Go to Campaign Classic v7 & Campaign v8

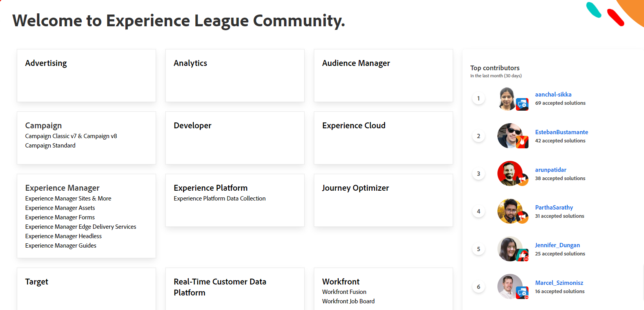(x=71, y=136)
